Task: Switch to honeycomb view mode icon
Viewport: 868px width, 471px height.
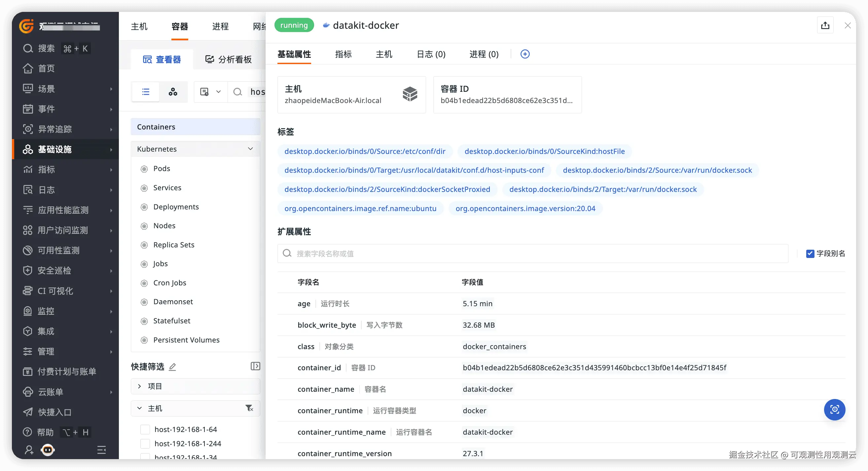Action: pos(173,91)
